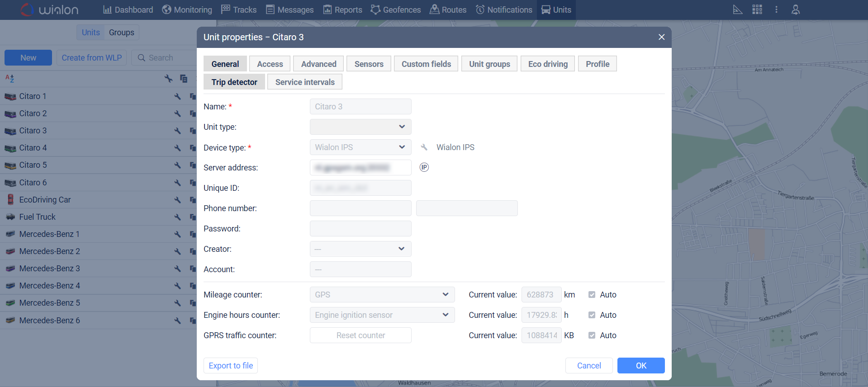This screenshot has height=387, width=868.
Task: Click the wrench icon next to Wialon IPS
Action: click(x=424, y=147)
